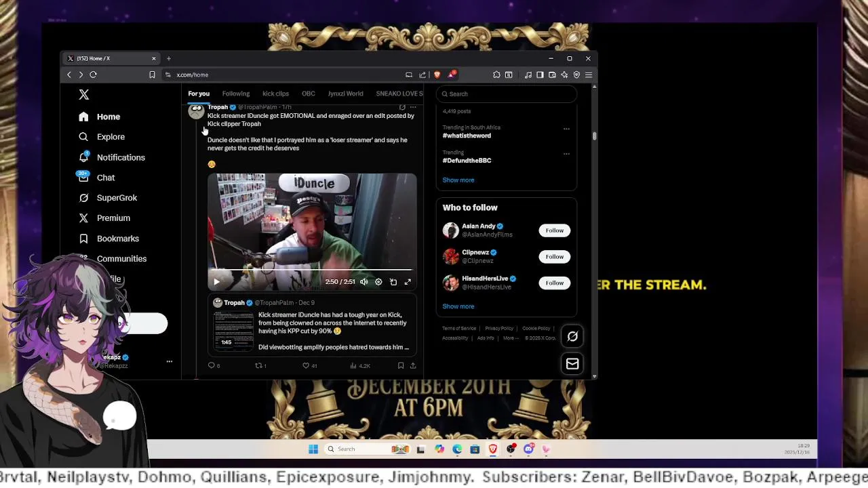The image size is (868, 488).
Task: Open the Messages floating button
Action: click(572, 364)
